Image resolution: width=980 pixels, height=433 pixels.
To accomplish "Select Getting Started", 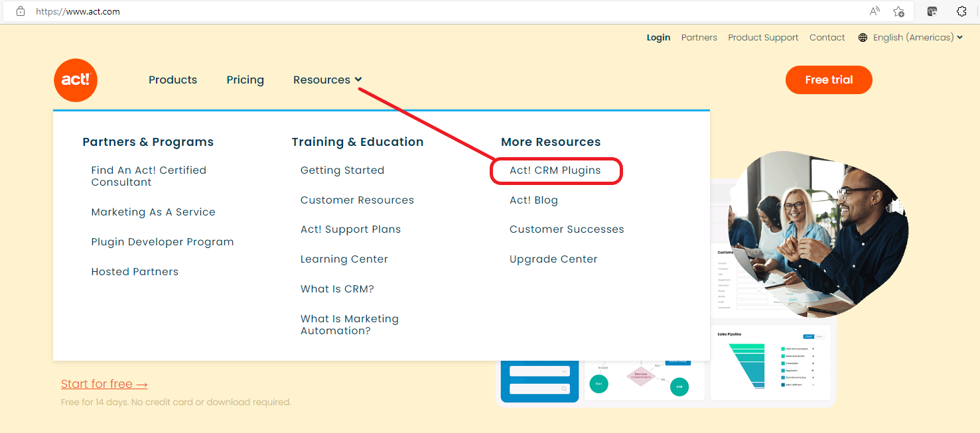I will pyautogui.click(x=342, y=170).
